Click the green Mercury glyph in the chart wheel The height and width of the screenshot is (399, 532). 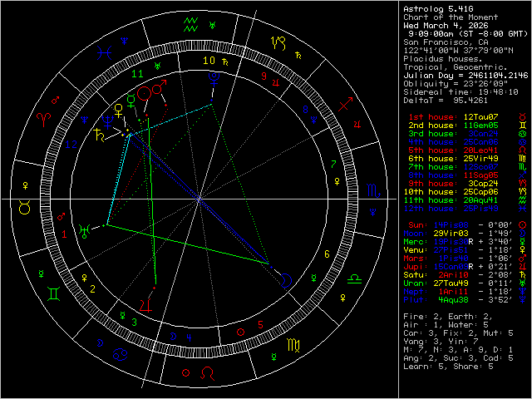(131, 101)
